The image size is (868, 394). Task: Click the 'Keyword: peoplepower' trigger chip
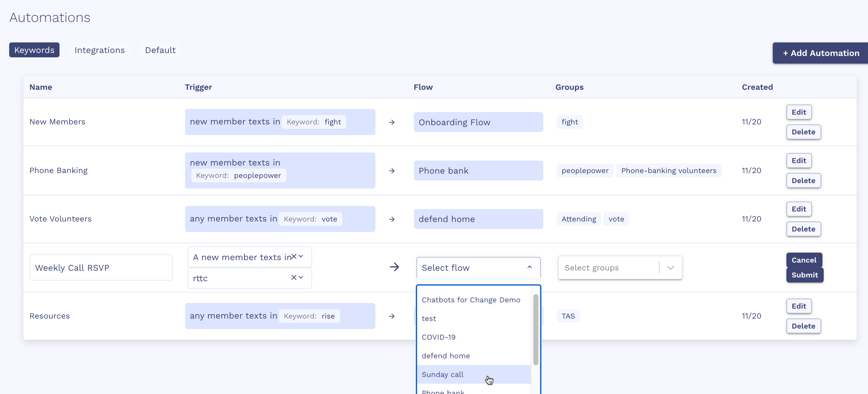(238, 176)
